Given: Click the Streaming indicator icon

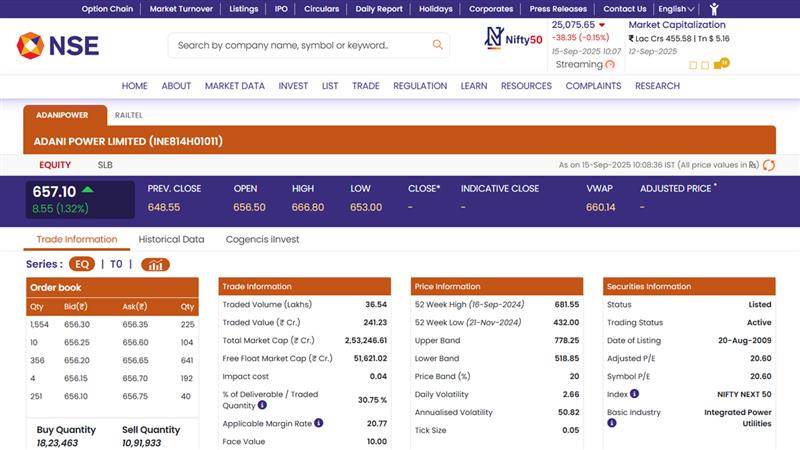Looking at the screenshot, I should [x=610, y=65].
